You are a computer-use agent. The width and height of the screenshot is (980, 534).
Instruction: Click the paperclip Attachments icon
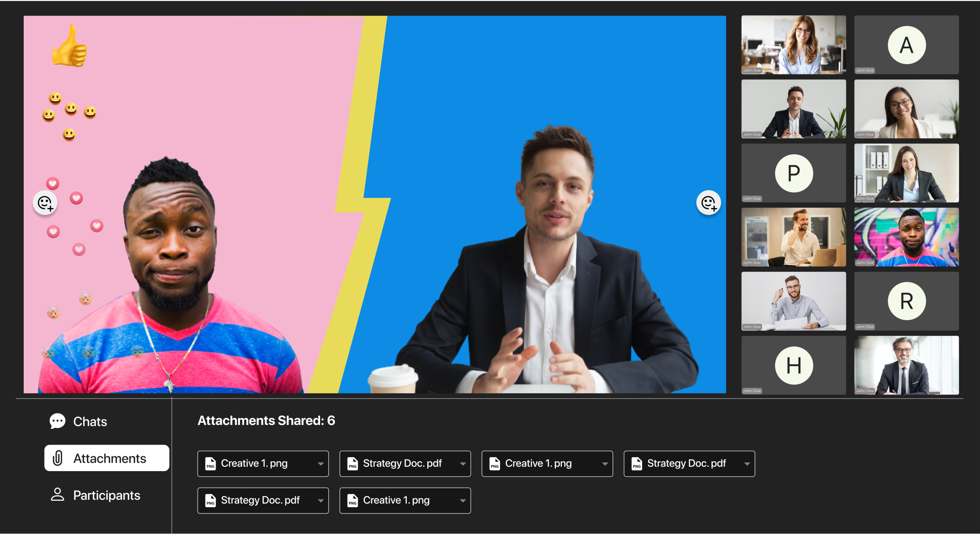pyautogui.click(x=57, y=458)
